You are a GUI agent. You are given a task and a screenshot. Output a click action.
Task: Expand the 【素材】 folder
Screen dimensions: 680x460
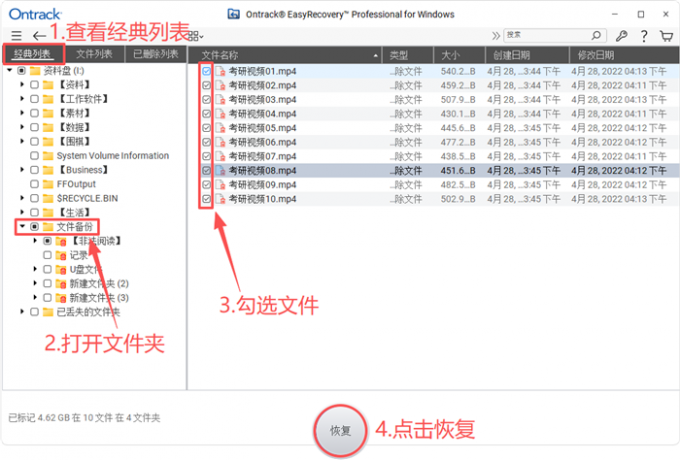click(22, 113)
